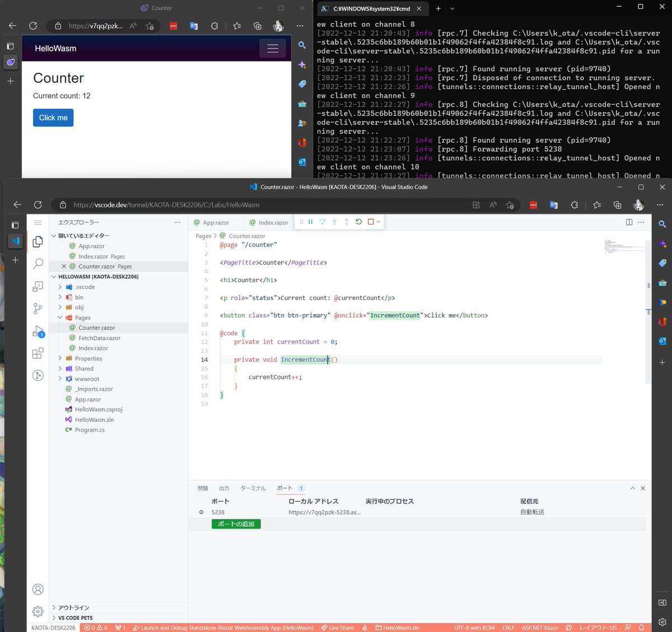672x632 pixels.
Task: Open the Output panel tab
Action: 224,488
